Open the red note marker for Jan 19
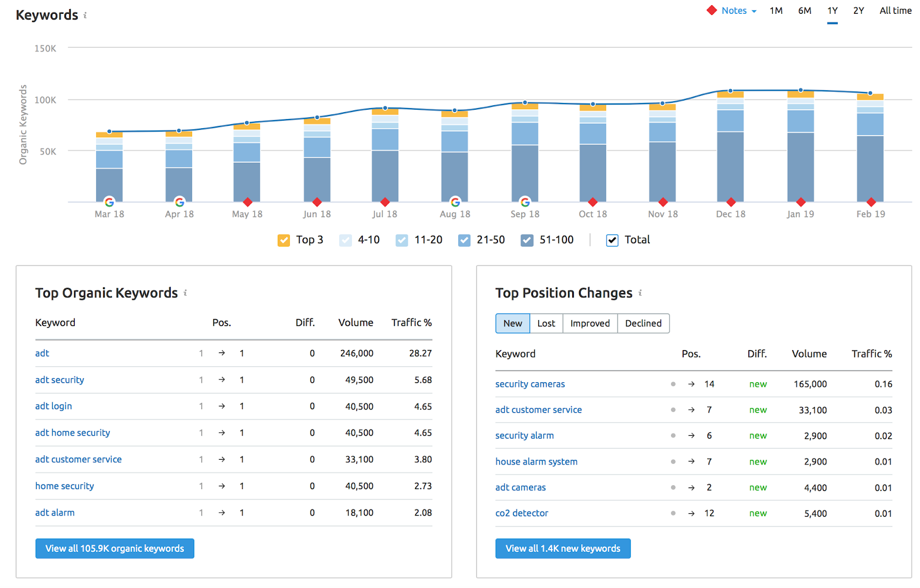This screenshot has height=588, width=920. pyautogui.click(x=801, y=202)
